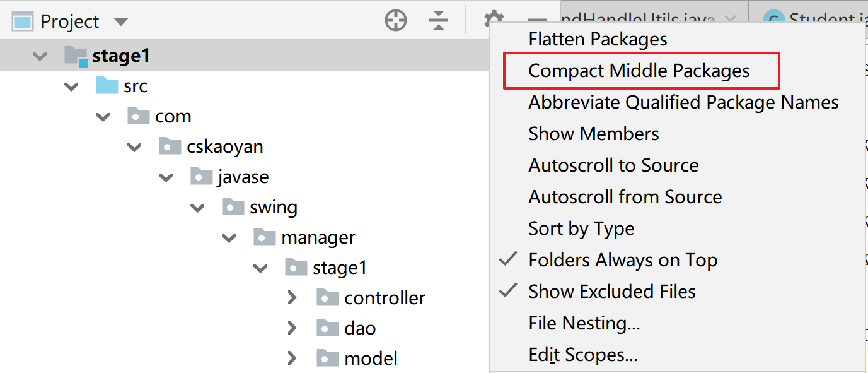Click the collapse all icon in Project toolbar
The height and width of the screenshot is (373, 868).
click(438, 21)
